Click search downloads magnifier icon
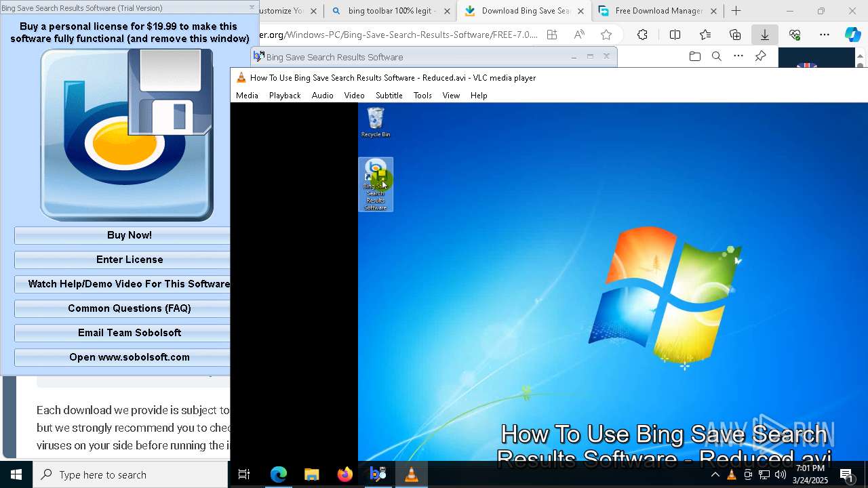 pos(717,57)
